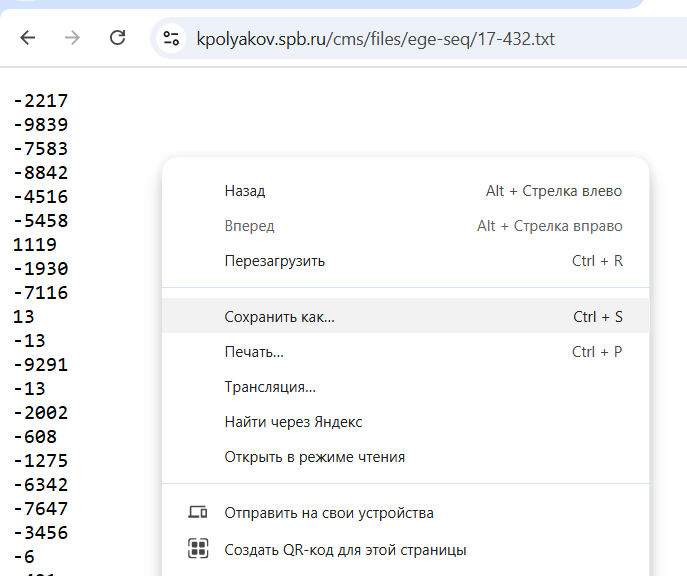Click the number -2217
This screenshot has width=687, height=576.
pos(40,101)
